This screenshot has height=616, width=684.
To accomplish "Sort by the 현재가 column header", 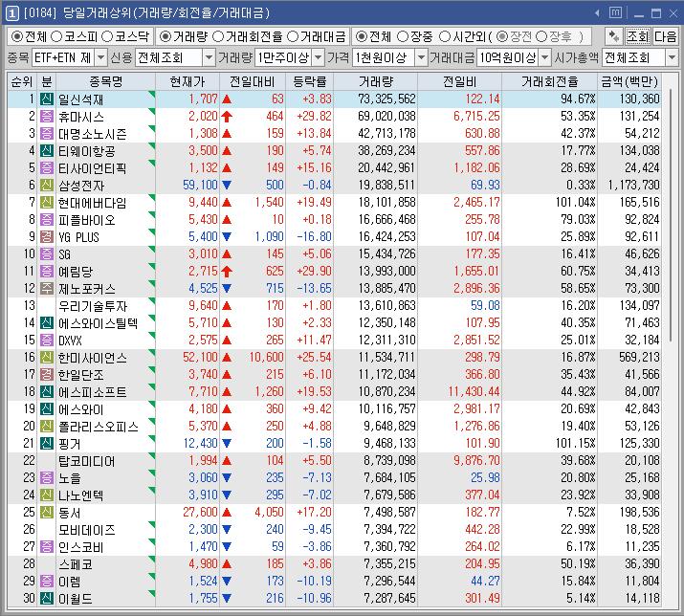I will click(x=188, y=81).
